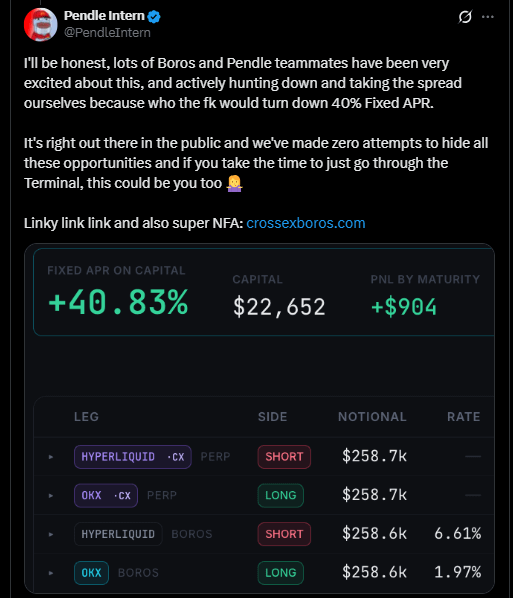Click the purple HYPERLIQUID ·CX badge
The width and height of the screenshot is (513, 598).
pos(133,457)
